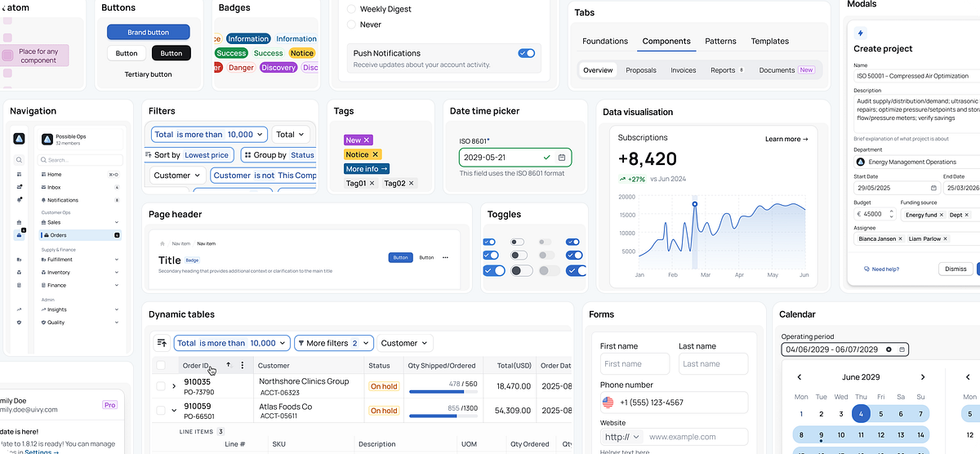This screenshot has height=454, width=980.
Task: Clear the Operating period date range
Action: click(x=889, y=349)
